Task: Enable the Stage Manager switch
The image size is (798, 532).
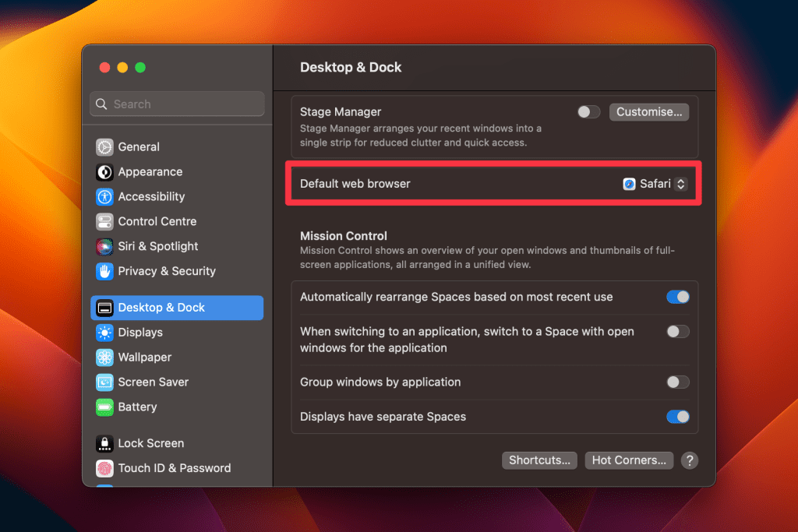Action: coord(588,112)
